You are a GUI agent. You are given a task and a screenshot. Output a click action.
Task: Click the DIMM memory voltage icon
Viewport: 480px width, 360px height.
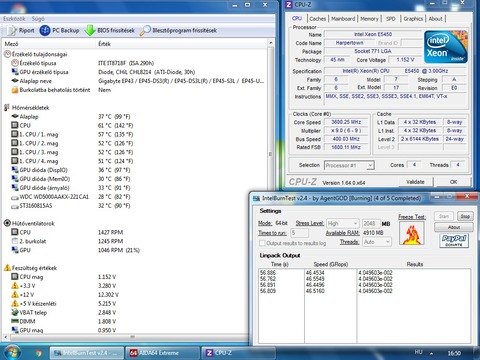click(15, 321)
